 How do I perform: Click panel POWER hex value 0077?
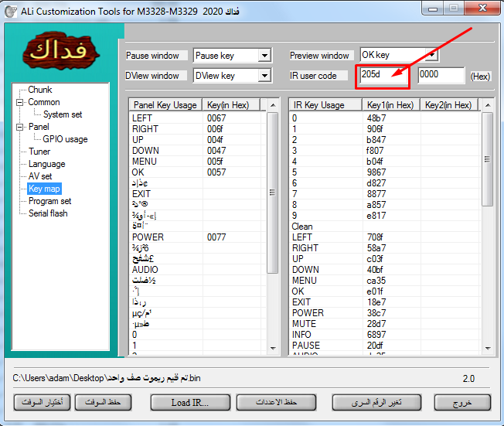[216, 237]
